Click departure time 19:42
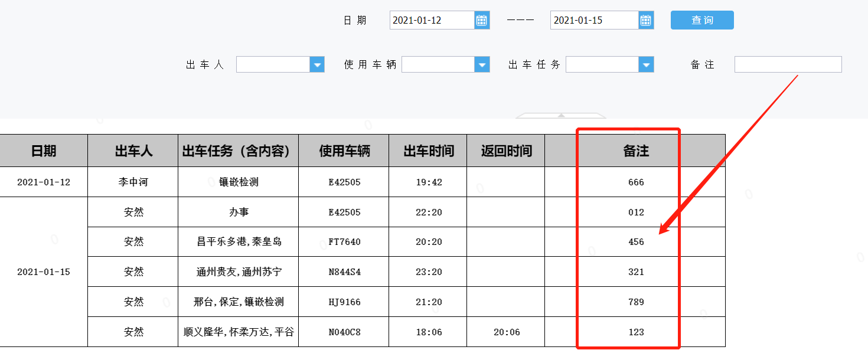This screenshot has width=868, height=350. click(x=429, y=182)
